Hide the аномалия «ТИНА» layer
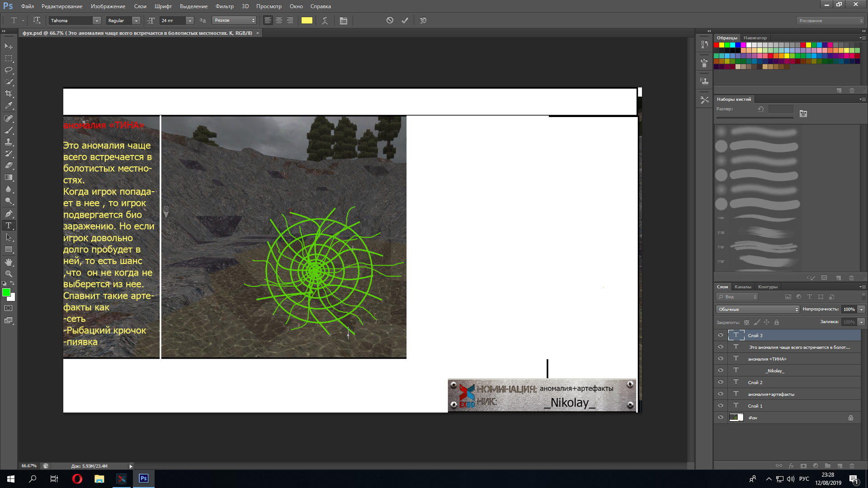The width and height of the screenshot is (868, 488). coord(721,359)
